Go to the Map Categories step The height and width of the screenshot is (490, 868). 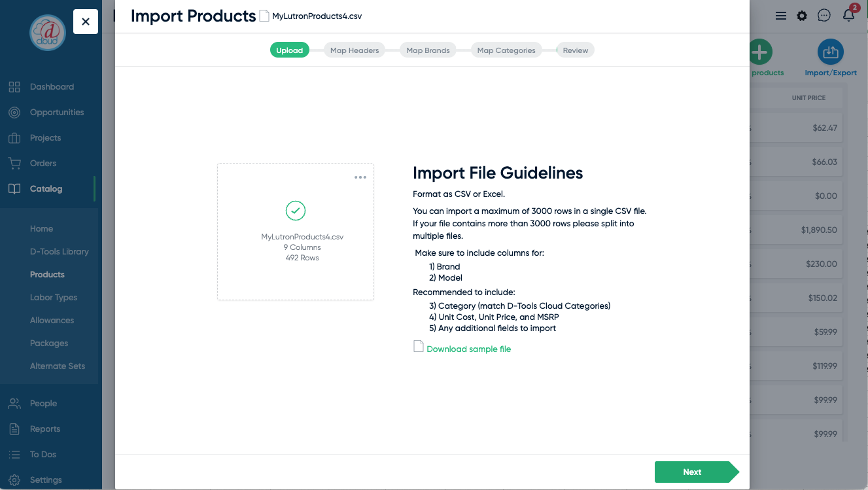tap(506, 50)
